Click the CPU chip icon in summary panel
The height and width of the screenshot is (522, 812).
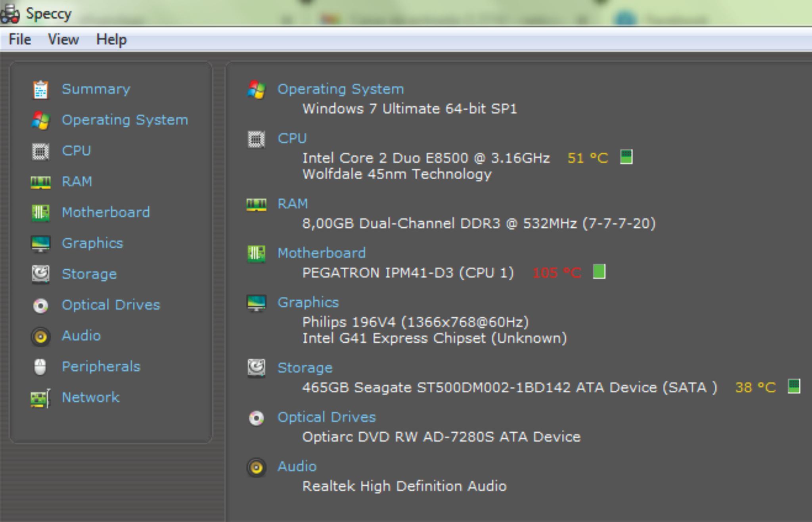click(x=256, y=139)
